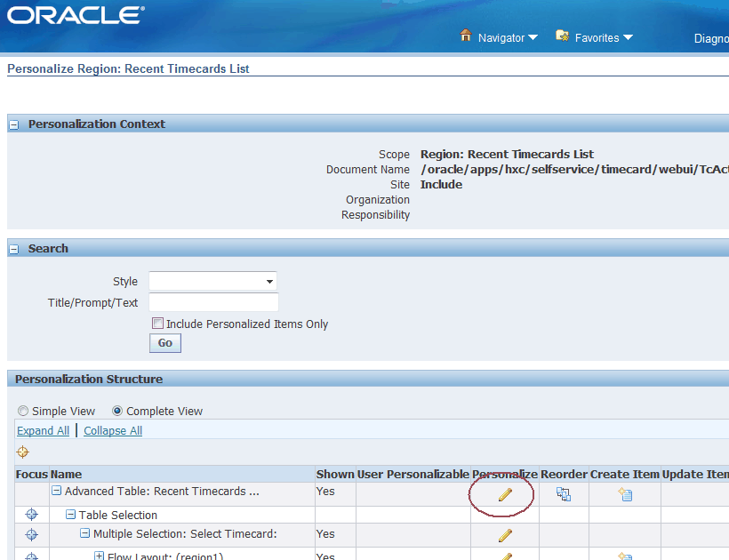Click the Reorder column header
729x560 pixels.
coord(564,474)
